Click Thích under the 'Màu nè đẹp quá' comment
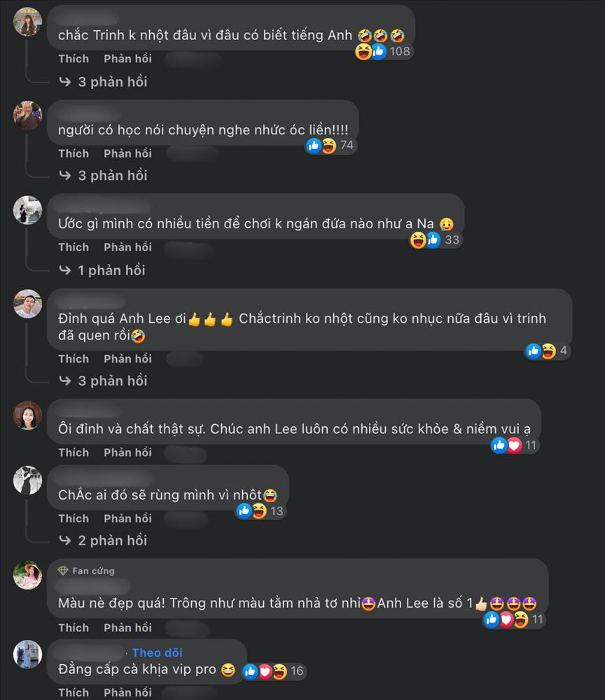The height and width of the screenshot is (700, 605). click(74, 628)
